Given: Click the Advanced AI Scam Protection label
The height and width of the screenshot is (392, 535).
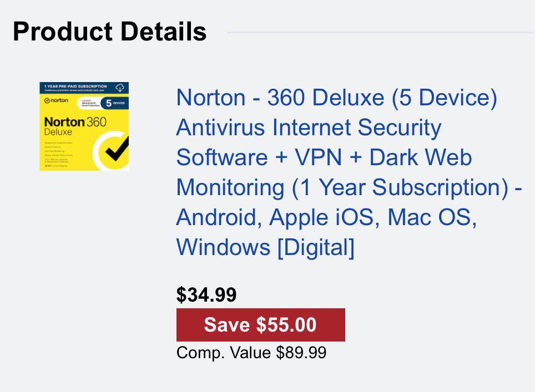Looking at the screenshot, I should click(90, 103).
